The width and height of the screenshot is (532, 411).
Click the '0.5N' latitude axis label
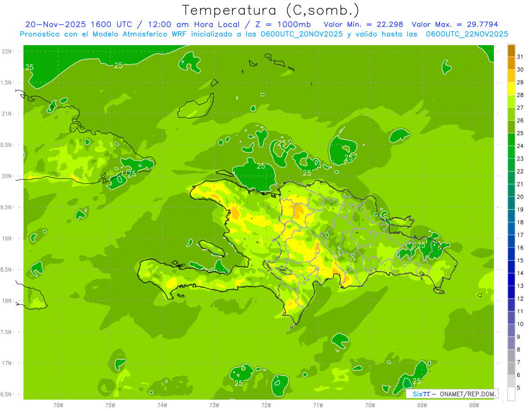(x=7, y=145)
